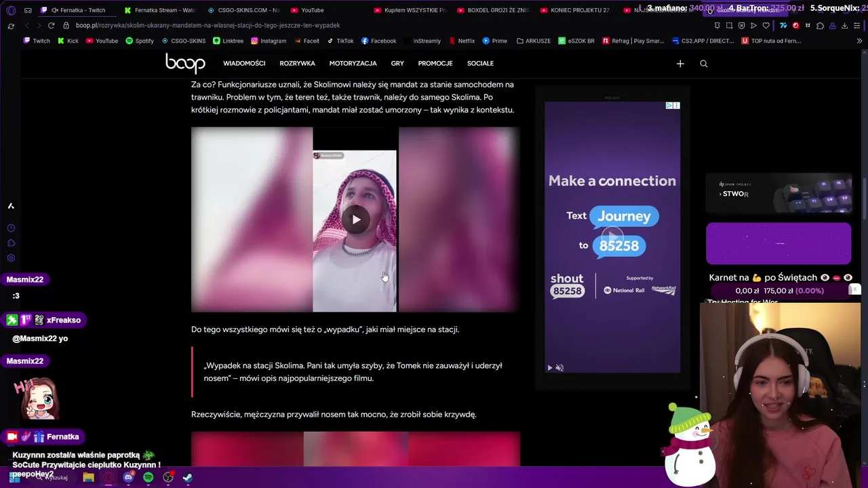The height and width of the screenshot is (488, 868).
Task: Switch to BOXDEL GROZI tab
Action: [492, 10]
